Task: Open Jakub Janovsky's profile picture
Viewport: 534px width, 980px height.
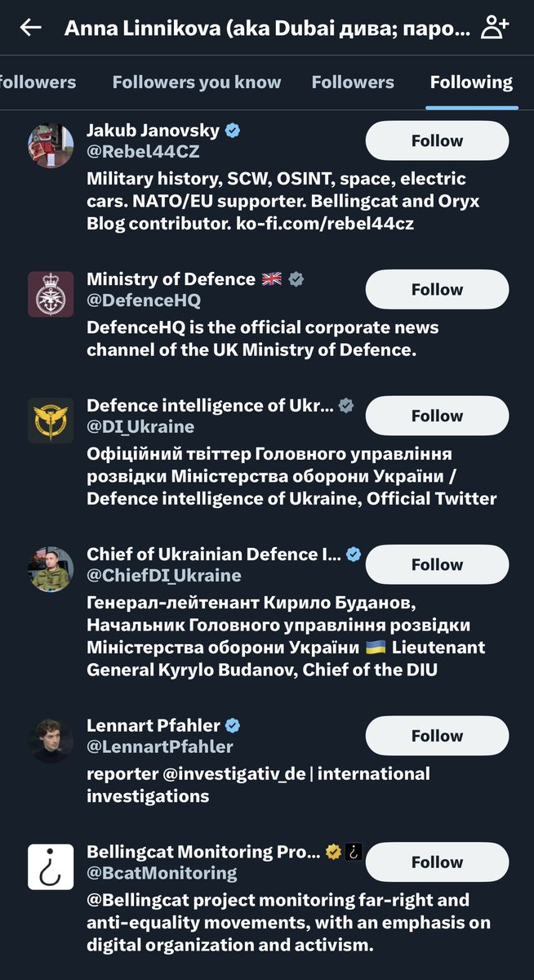Action: click(x=51, y=145)
